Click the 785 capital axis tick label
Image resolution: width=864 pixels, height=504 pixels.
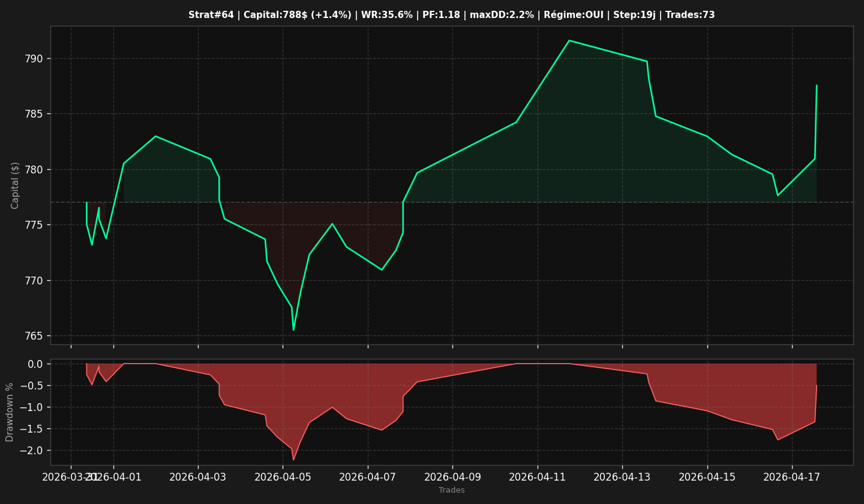pos(34,114)
